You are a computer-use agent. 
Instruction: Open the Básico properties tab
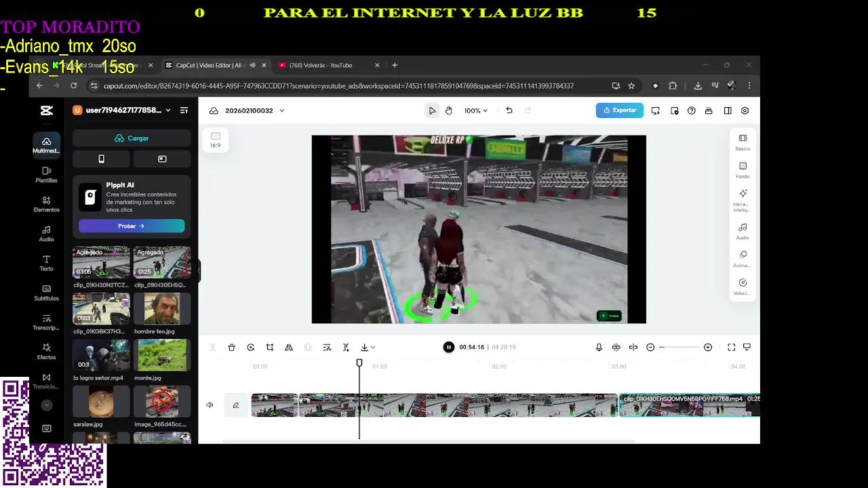point(743,142)
